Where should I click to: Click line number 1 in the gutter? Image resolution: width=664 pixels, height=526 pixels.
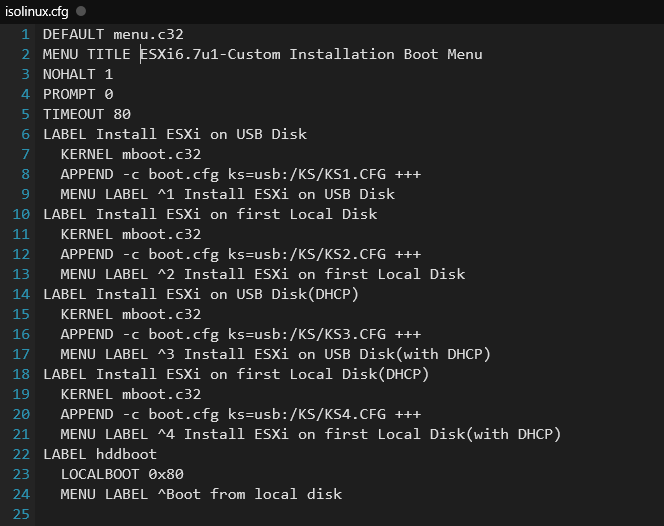point(25,34)
